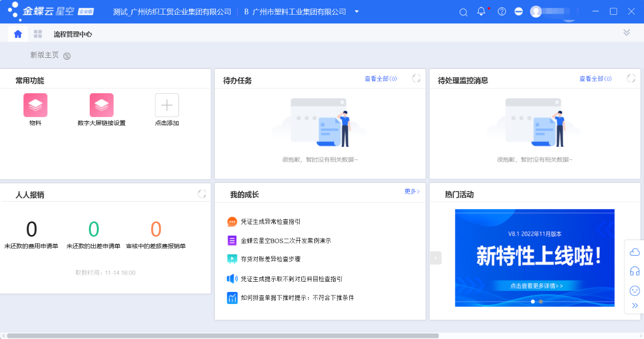Click 查看全部 in 待办任务 panel
Viewport: 644px width, 339px height.
pos(380,79)
